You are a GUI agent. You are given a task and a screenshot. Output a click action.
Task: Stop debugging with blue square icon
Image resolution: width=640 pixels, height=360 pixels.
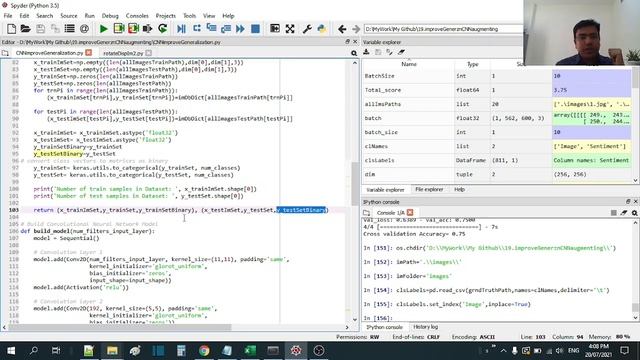pyautogui.click(x=256, y=29)
